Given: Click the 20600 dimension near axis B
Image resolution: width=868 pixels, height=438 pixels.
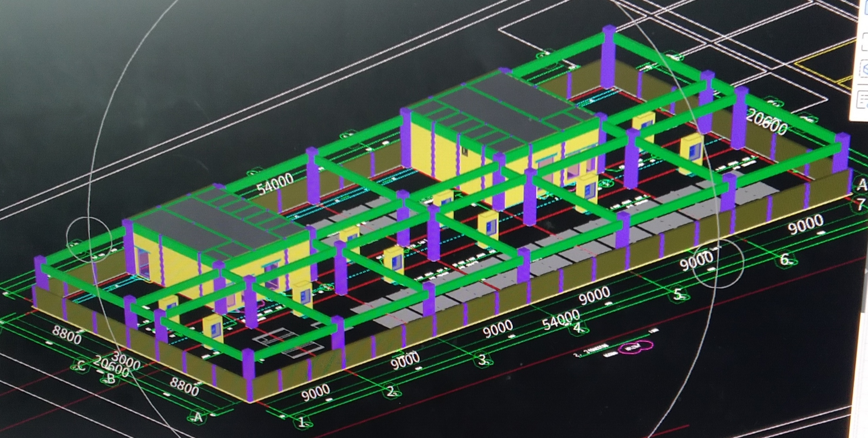Looking at the screenshot, I should (x=112, y=367).
